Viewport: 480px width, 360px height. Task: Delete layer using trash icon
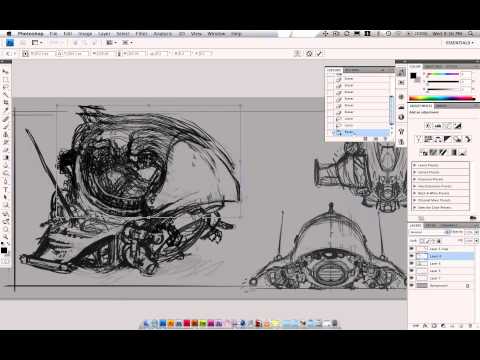point(470,326)
